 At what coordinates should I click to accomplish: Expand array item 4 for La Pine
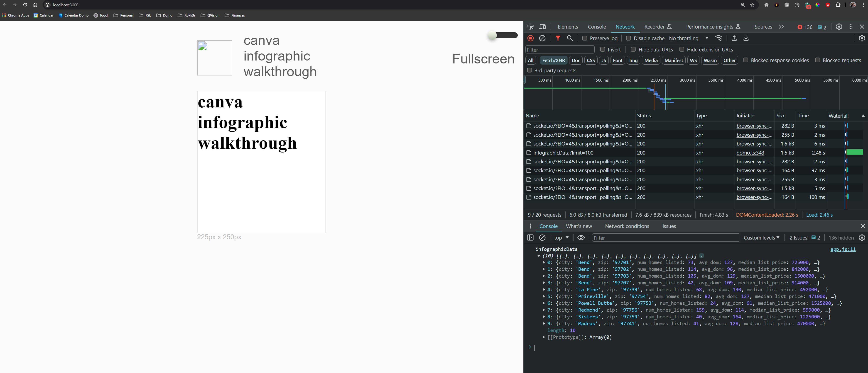[x=544, y=290]
